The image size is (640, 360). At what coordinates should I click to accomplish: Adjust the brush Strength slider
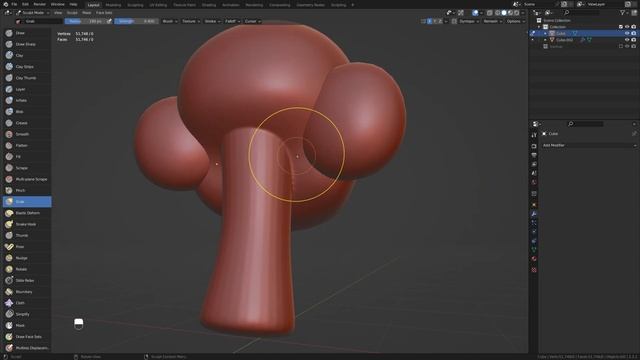point(137,21)
